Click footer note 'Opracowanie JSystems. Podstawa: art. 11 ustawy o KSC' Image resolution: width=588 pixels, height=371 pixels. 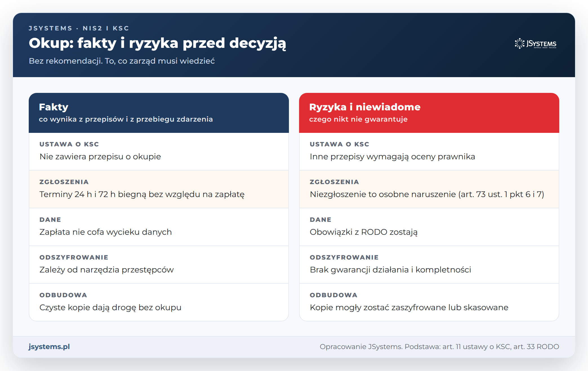tap(415, 347)
